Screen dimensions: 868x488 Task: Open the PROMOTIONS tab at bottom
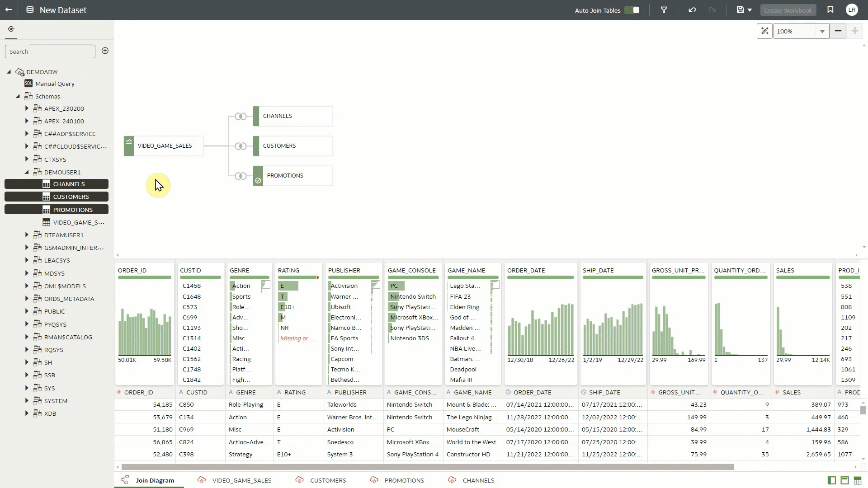tap(404, 480)
